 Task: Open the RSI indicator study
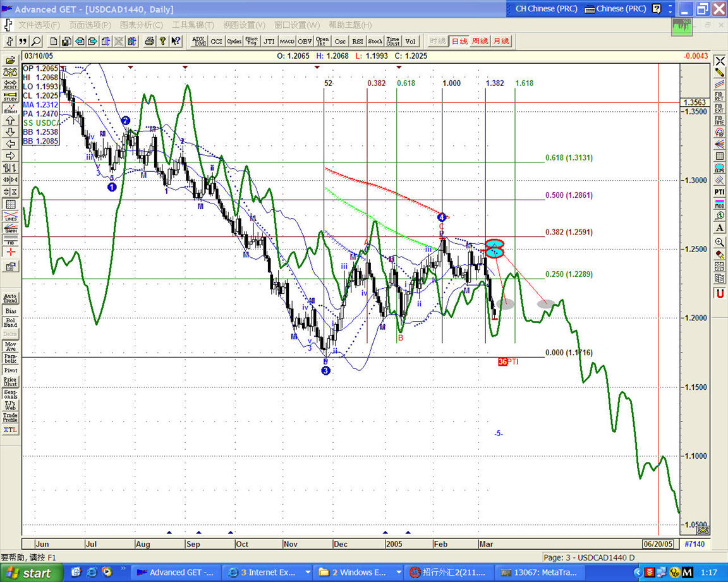(358, 41)
